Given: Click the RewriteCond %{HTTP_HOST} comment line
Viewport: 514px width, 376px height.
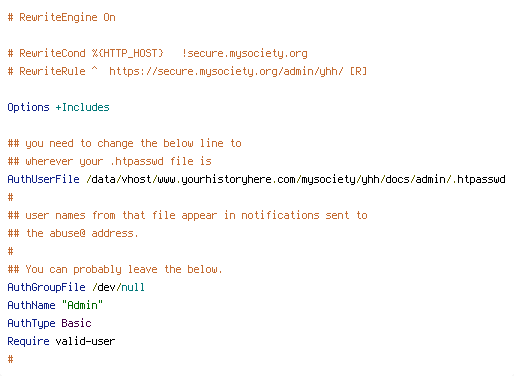Looking at the screenshot, I should pos(157,54).
